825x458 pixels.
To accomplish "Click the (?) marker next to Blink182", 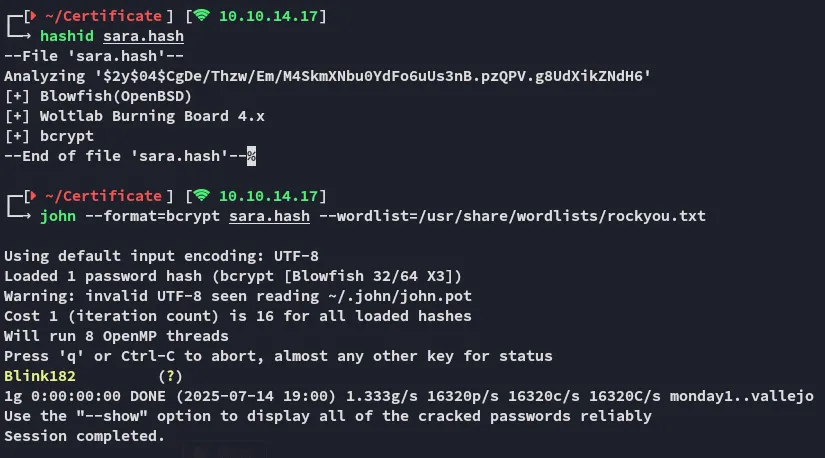I will (x=171, y=376).
